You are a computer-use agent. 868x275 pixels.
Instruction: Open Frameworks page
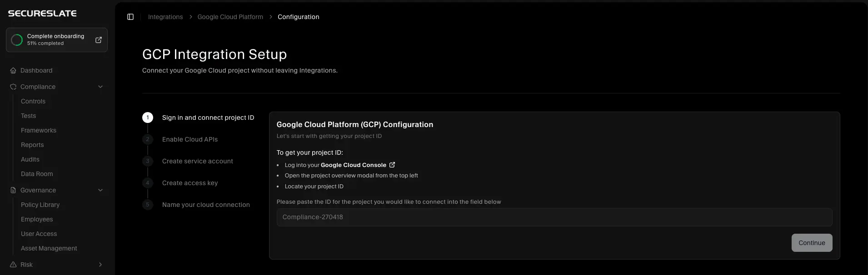(x=39, y=130)
